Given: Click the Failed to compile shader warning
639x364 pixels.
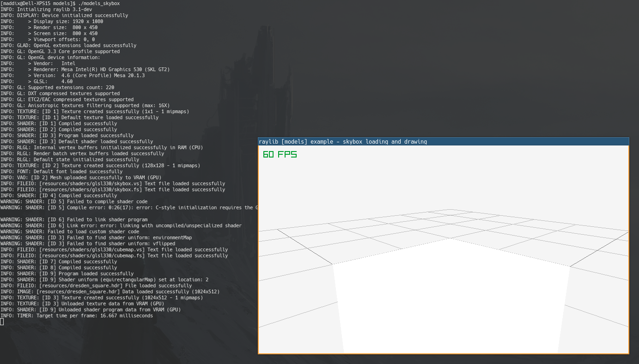Looking at the screenshot, I should [x=74, y=201].
